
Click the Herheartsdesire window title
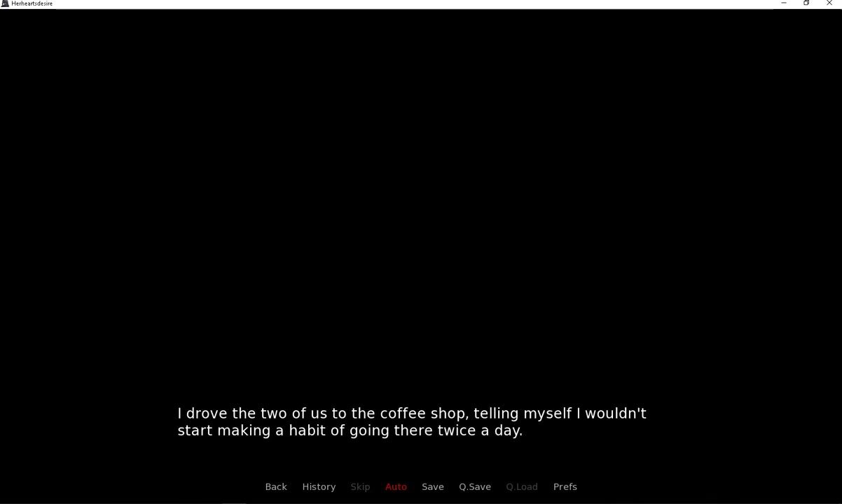click(32, 3)
